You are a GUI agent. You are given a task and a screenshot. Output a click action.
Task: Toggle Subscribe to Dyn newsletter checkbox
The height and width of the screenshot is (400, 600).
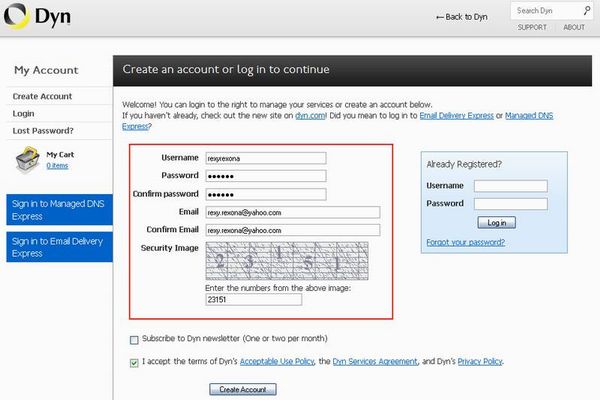click(x=134, y=340)
